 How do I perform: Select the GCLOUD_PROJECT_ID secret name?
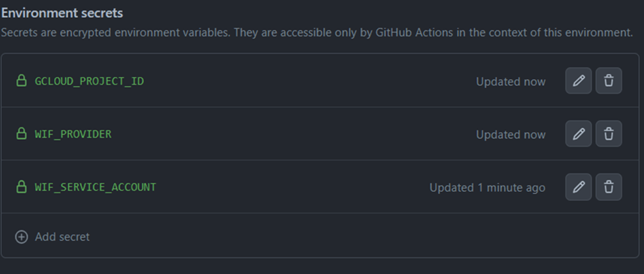(89, 81)
